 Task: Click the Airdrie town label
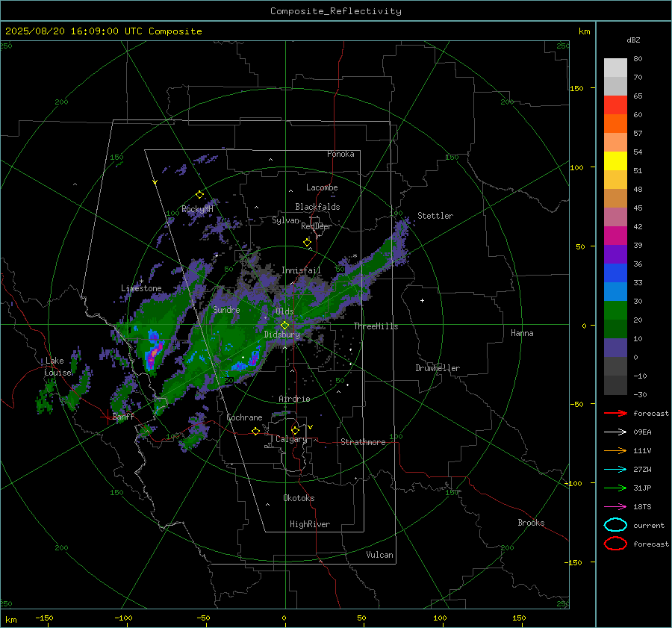coord(294,399)
